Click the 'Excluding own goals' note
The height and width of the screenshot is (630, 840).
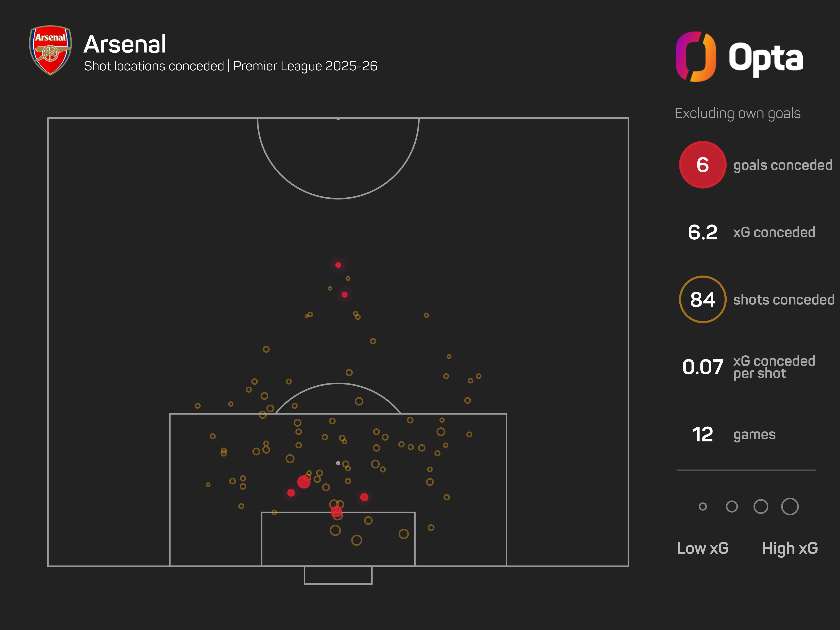pos(737,113)
